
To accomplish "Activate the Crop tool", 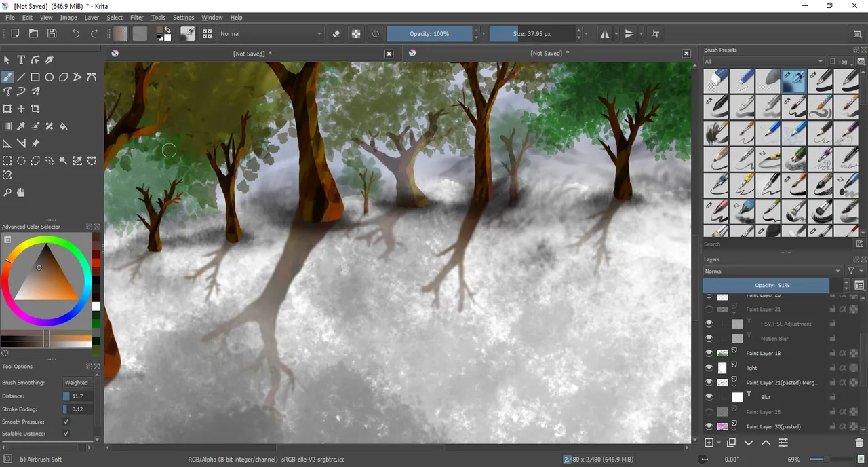I will [35, 109].
